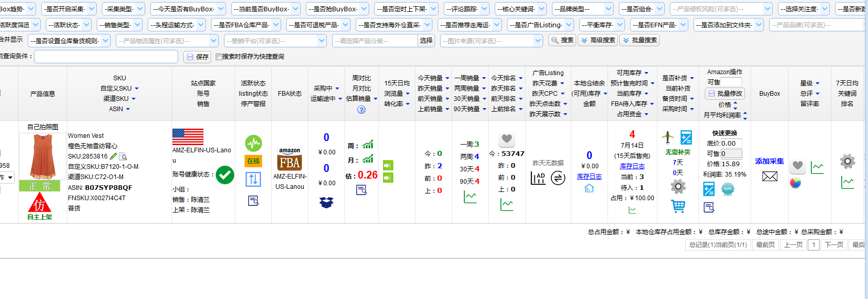This screenshot has width=868, height=299.
Task: Click the 搜索 search button
Action: 562,40
